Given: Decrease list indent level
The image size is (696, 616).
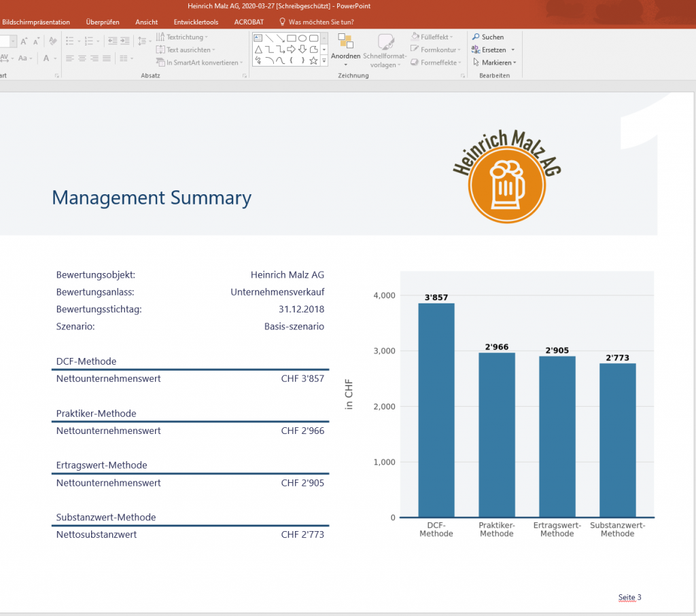Looking at the screenshot, I should point(113,41).
